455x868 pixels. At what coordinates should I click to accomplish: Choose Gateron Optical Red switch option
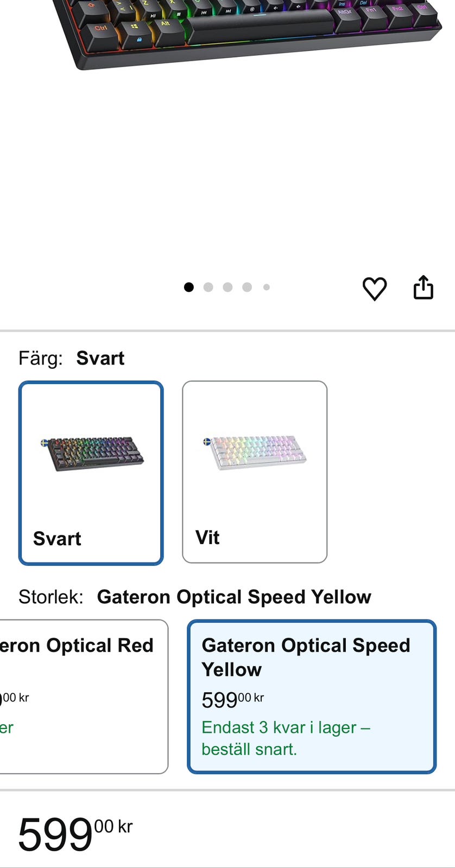(81, 696)
